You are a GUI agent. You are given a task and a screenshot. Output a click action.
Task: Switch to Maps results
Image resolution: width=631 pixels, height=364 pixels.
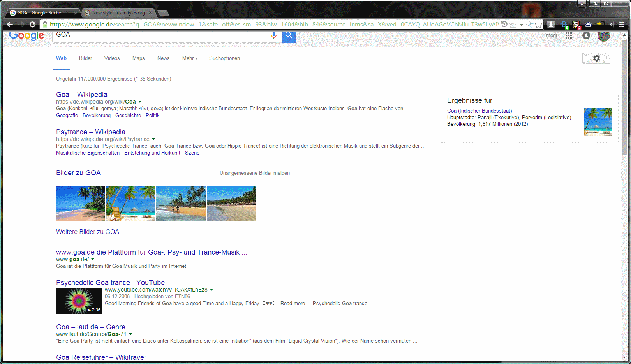tap(138, 58)
